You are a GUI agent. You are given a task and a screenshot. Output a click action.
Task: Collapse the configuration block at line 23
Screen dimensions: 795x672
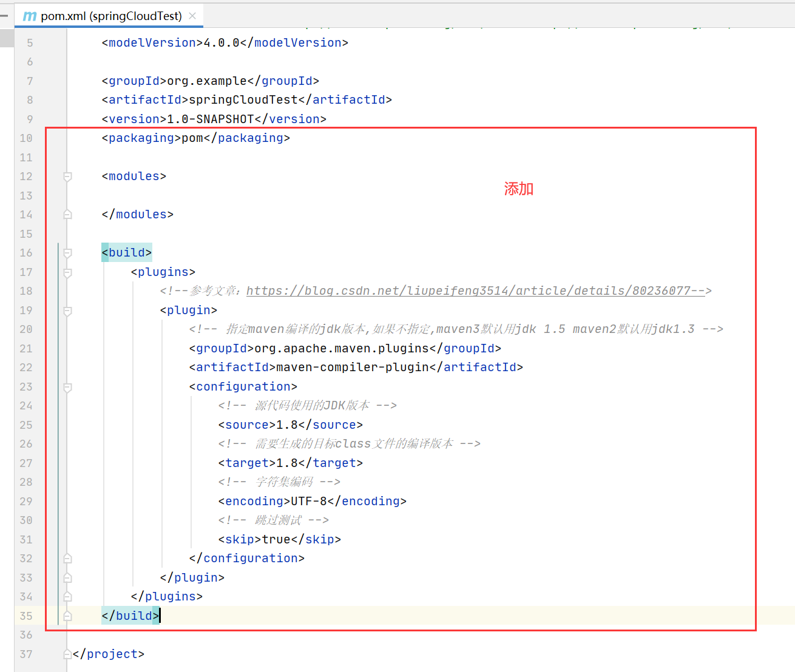[x=67, y=387]
